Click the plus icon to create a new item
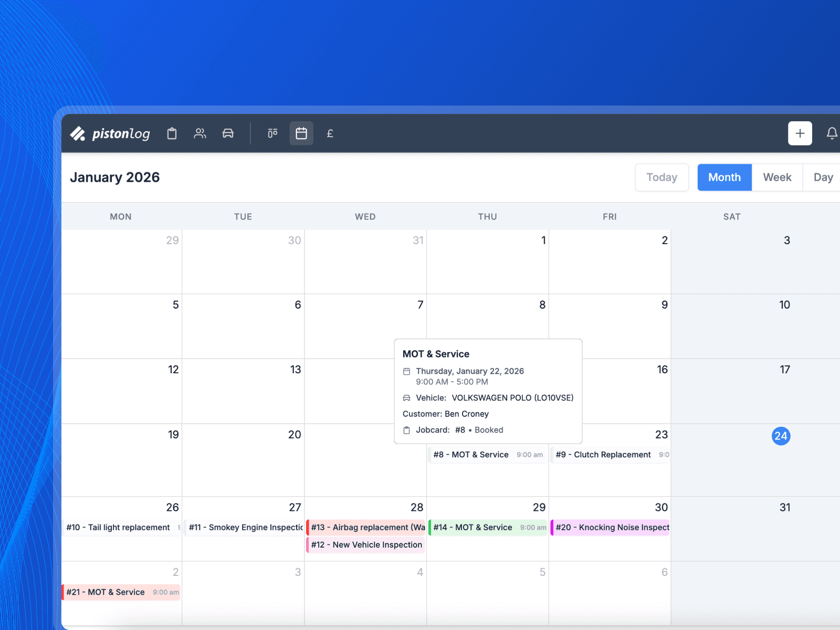This screenshot has width=840, height=630. (800, 133)
